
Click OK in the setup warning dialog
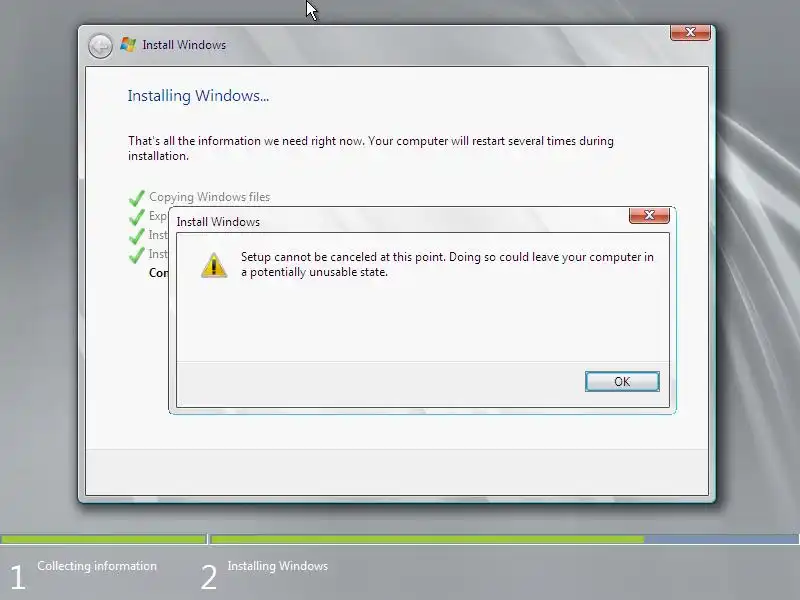(x=622, y=382)
